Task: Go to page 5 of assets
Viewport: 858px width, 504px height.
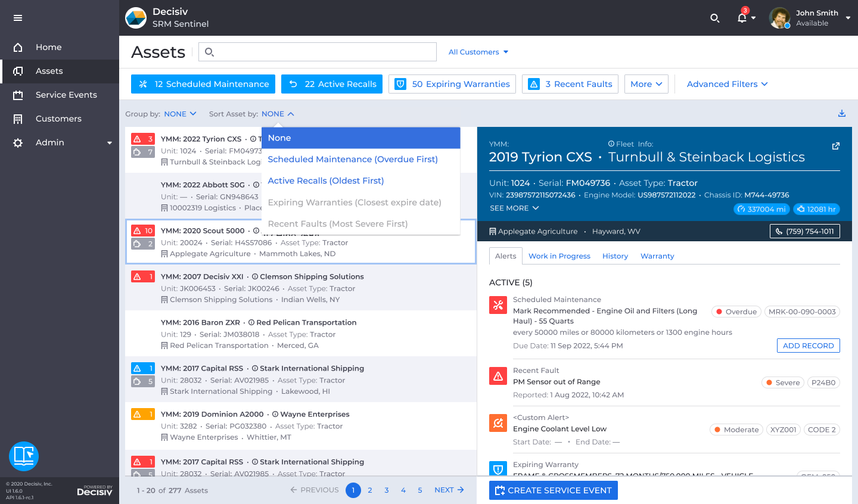Action: click(420, 490)
